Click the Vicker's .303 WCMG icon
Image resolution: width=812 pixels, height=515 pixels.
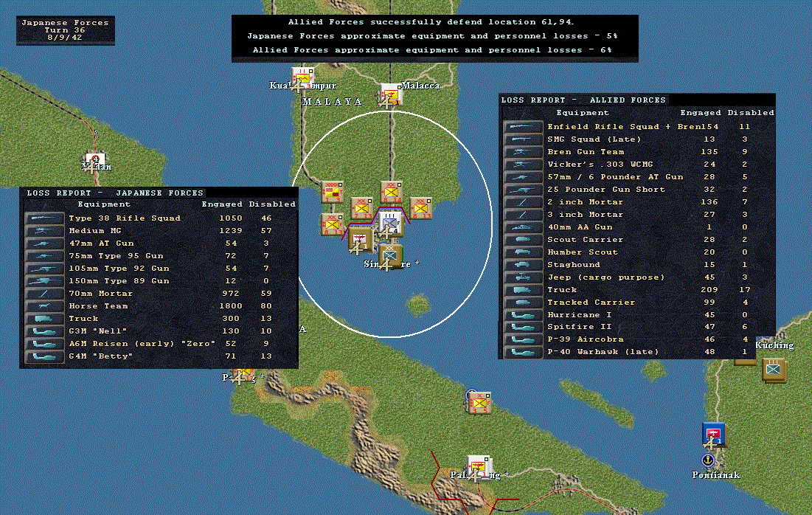[523, 165]
